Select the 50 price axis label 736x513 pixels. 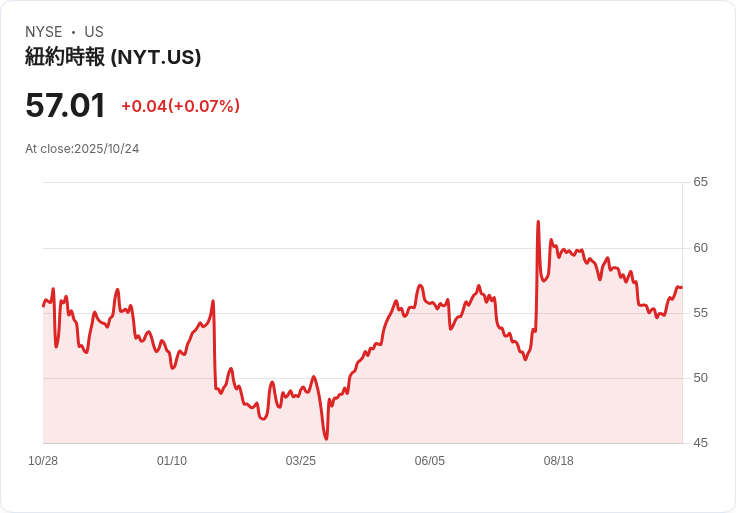(x=700, y=378)
